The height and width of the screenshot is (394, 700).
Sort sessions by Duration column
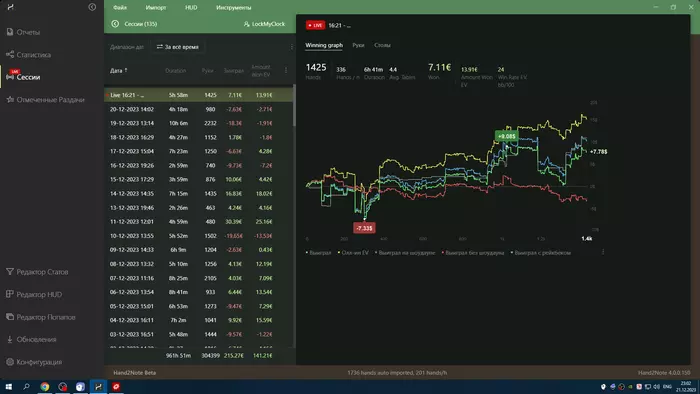(175, 71)
